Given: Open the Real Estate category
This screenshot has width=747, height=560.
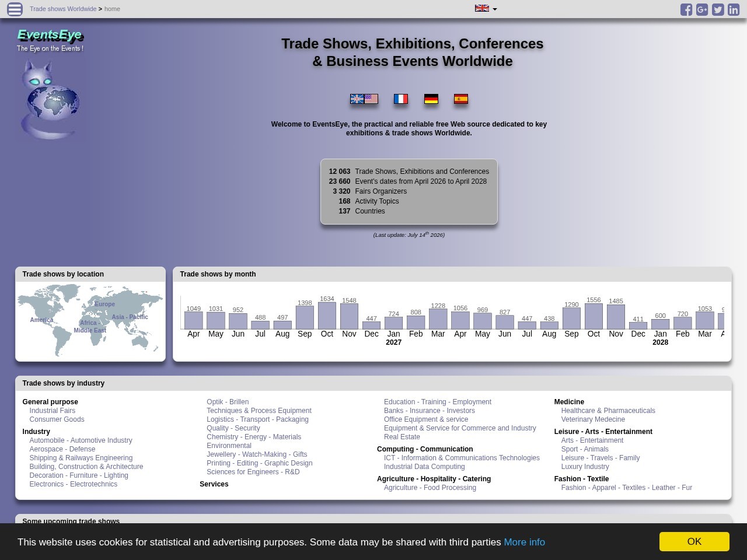Looking at the screenshot, I should [x=402, y=437].
